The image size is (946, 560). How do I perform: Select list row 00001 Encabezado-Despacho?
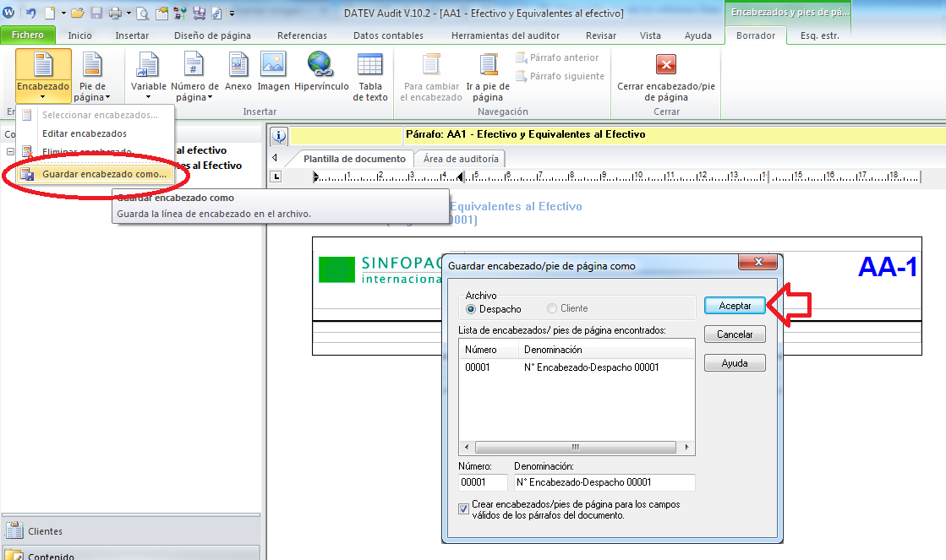pyautogui.click(x=577, y=367)
